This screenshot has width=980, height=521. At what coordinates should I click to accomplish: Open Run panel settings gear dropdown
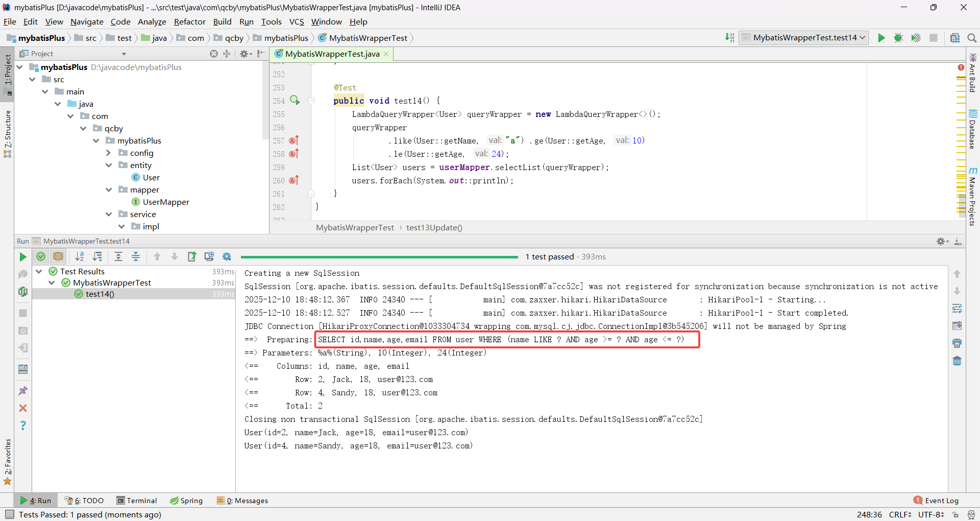tap(942, 241)
